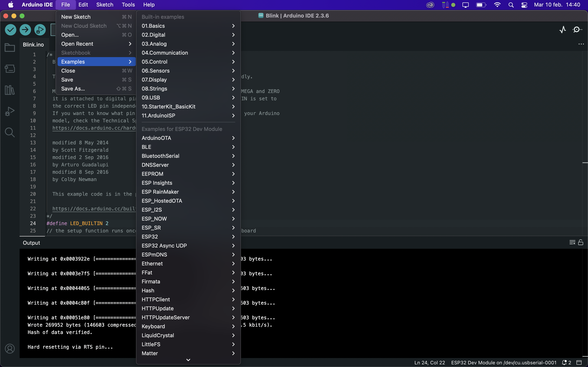Start Debugging with toolbar debug icon
The height and width of the screenshot is (367, 588).
[40, 30]
